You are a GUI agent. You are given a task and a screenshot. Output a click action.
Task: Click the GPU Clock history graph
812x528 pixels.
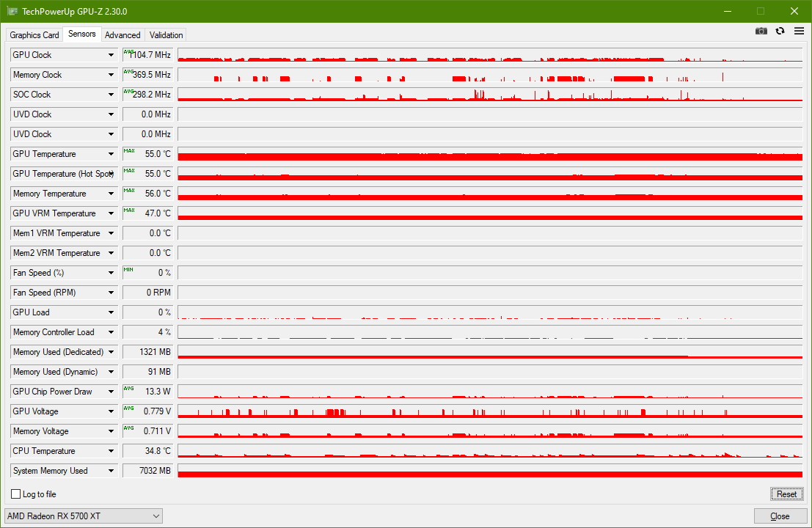pos(490,55)
